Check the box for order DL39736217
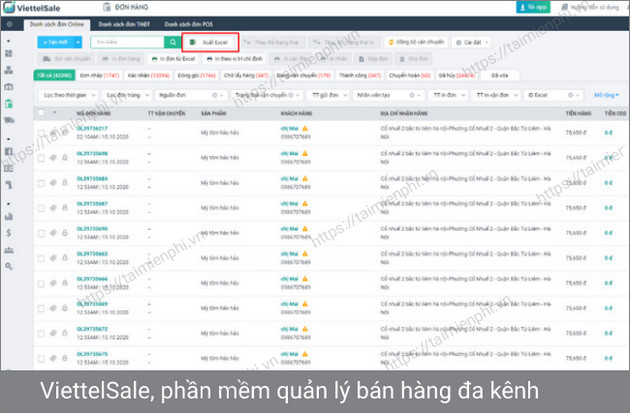 coord(41,132)
